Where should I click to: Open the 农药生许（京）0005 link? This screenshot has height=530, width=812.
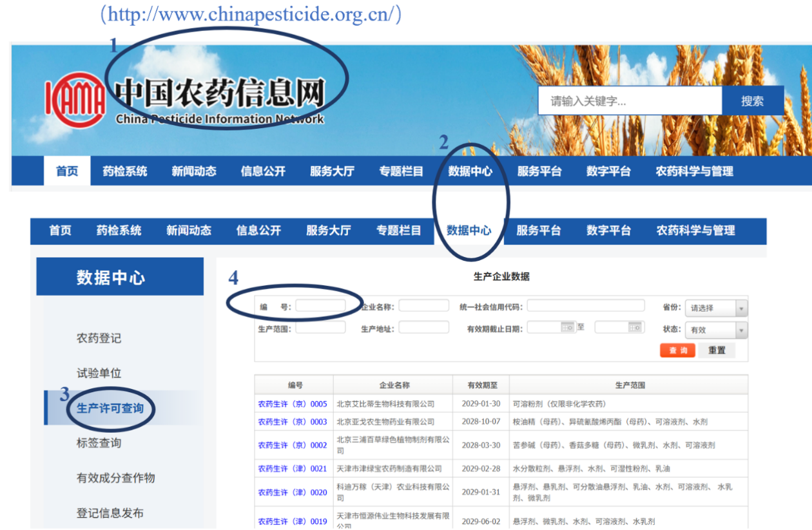pos(293,404)
